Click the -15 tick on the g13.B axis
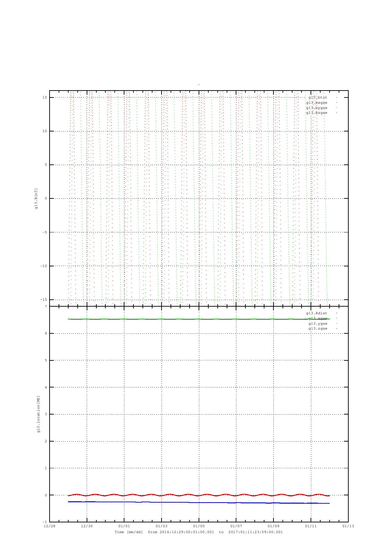Image resolution: width=392 pixels, height=555 pixels. click(x=44, y=300)
